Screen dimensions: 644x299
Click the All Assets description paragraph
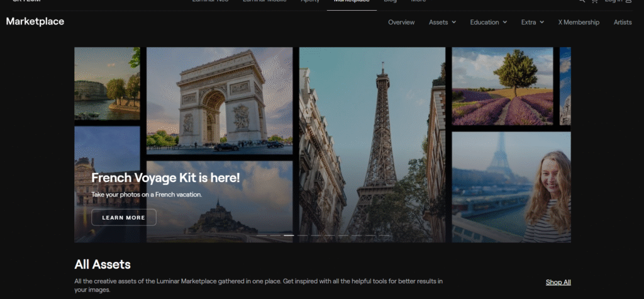[x=258, y=285]
